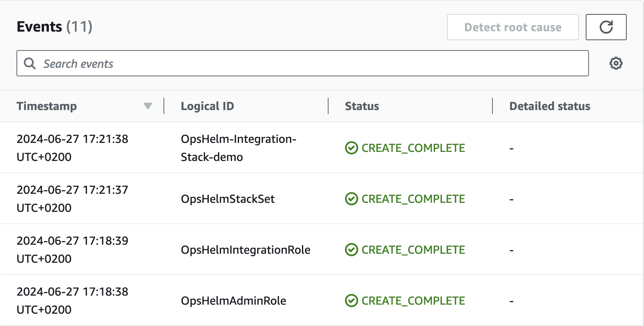Click the 17:18:39 timestamp cell
644x326 pixels.
pyautogui.click(x=72, y=250)
